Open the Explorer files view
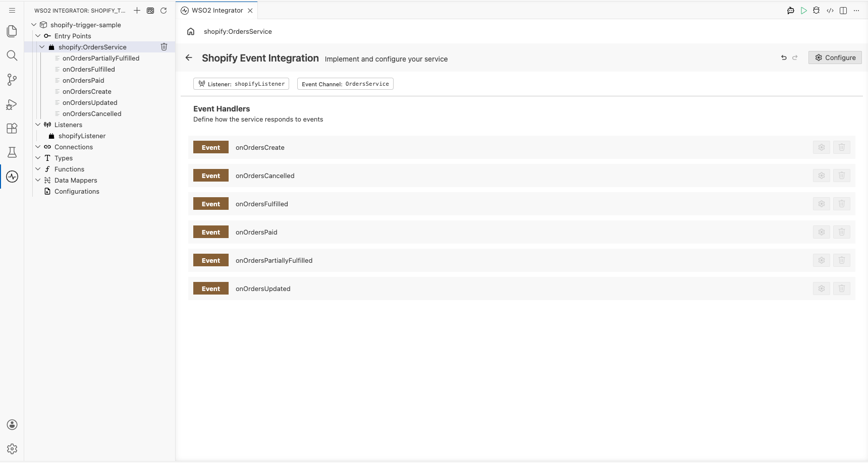 12,31
